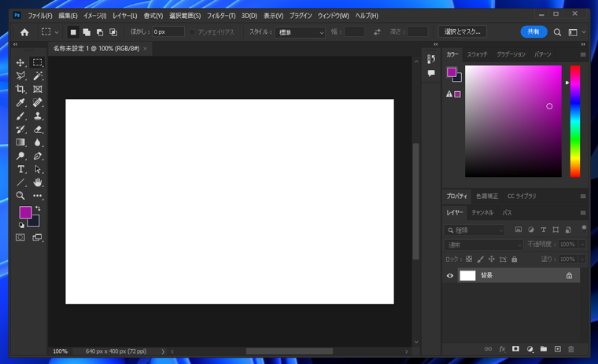
Task: Open the ファイル(F) menu
Action: pos(39,16)
